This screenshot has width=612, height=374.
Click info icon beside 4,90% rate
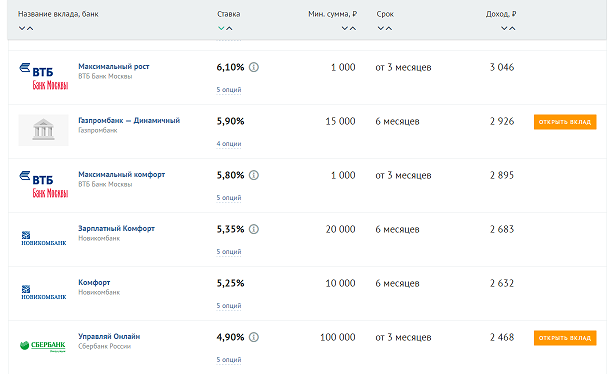coord(254,337)
